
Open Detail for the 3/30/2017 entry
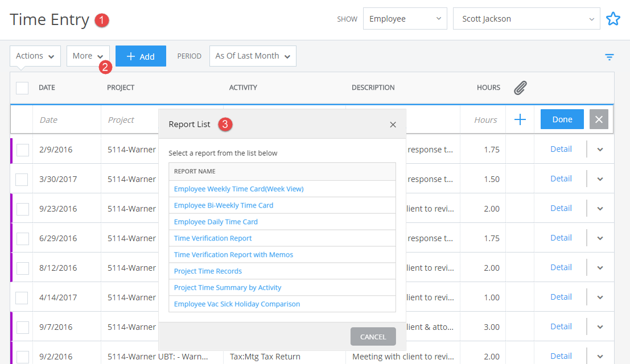coord(561,179)
